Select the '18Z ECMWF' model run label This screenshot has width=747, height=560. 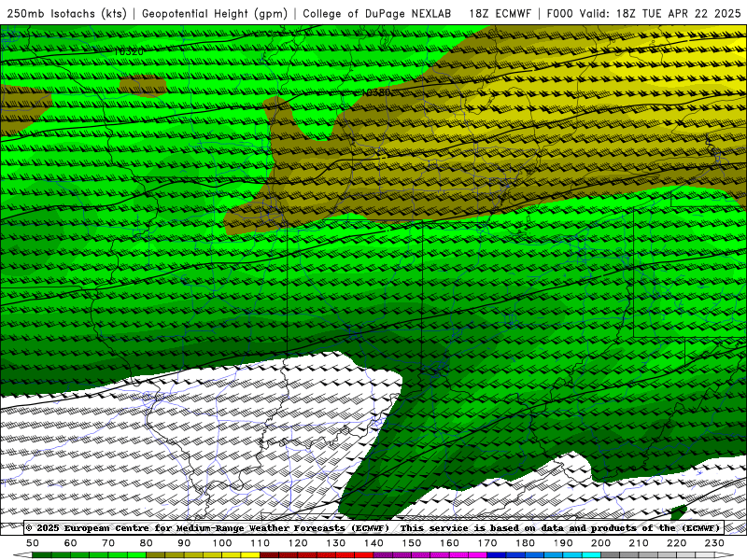500,14
